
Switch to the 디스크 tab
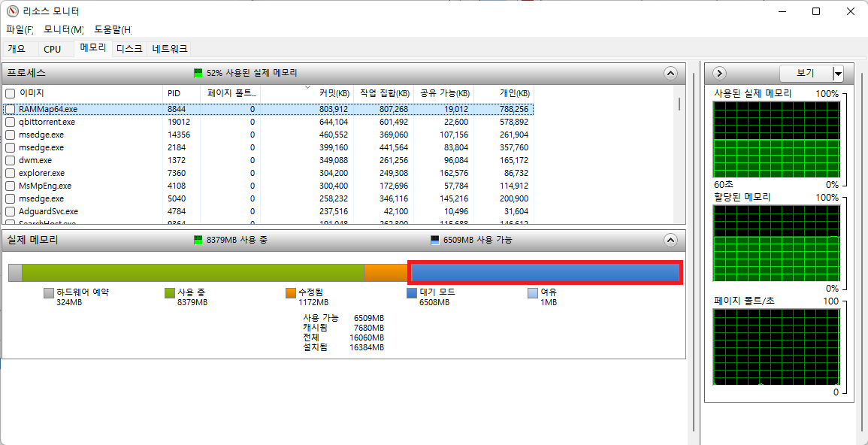129,49
